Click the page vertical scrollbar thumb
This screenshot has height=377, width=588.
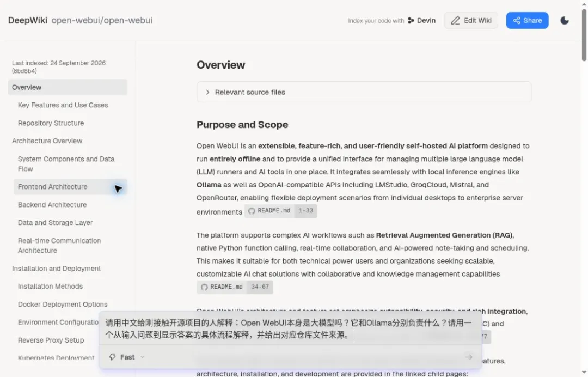(584, 34)
